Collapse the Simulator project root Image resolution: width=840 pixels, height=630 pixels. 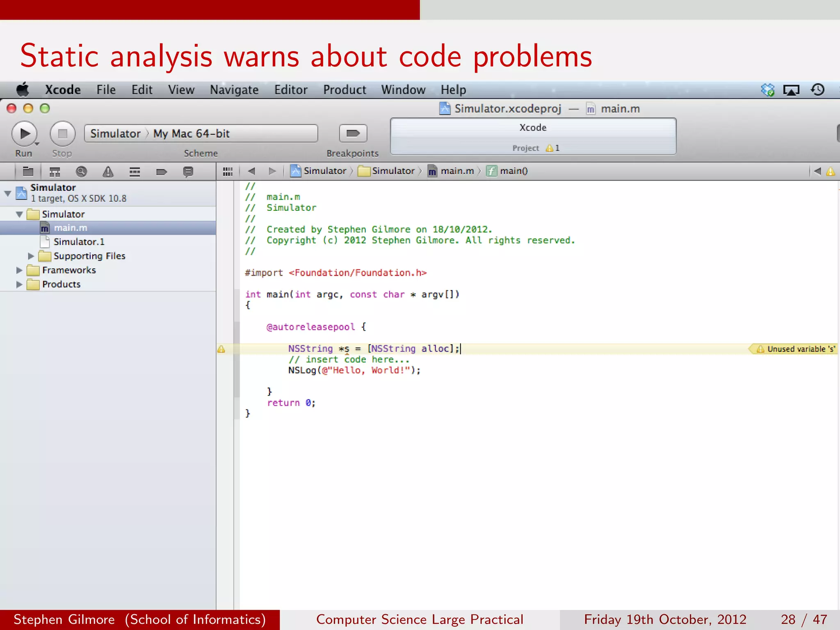[7, 193]
